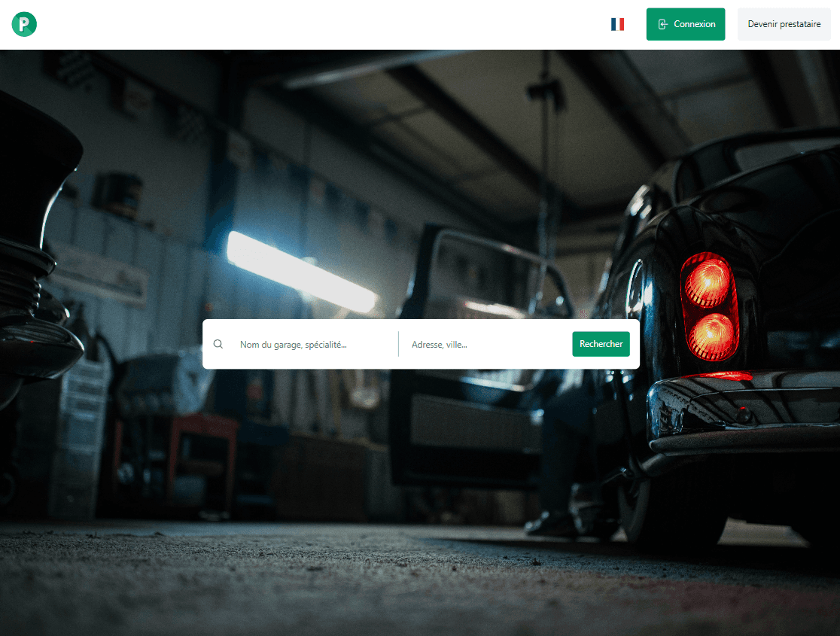The width and height of the screenshot is (840, 636).
Task: Open the French flag language selector
Action: 617,24
